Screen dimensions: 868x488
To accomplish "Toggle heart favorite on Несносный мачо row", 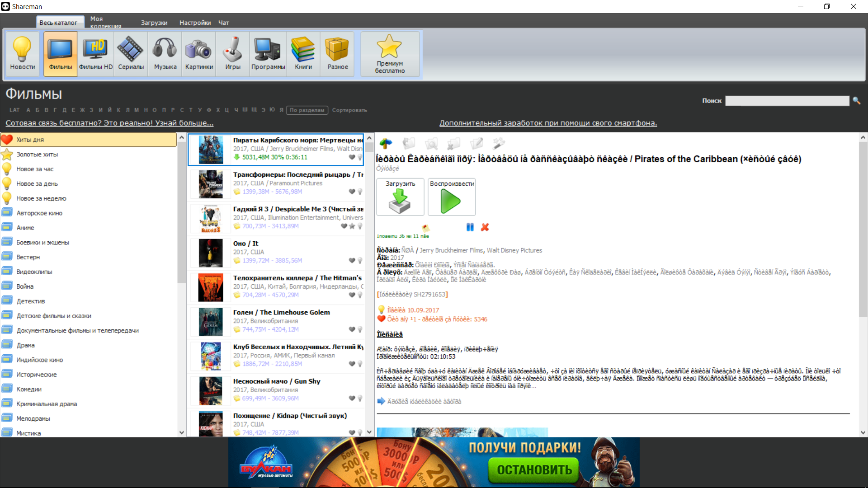I will pos(352,398).
